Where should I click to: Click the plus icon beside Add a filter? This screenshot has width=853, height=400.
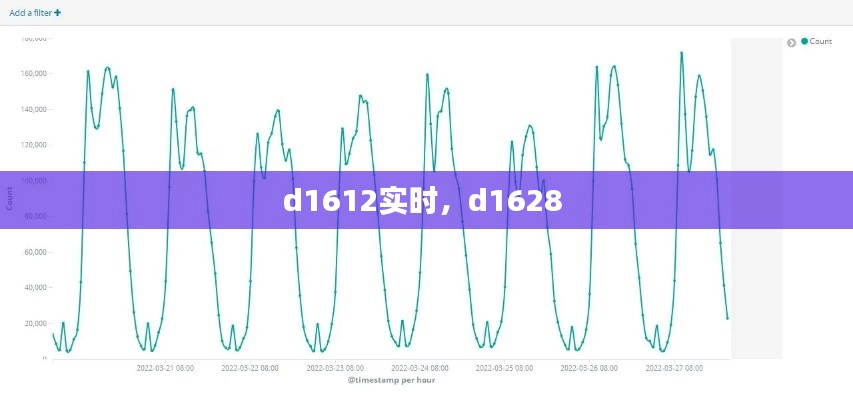coord(58,13)
